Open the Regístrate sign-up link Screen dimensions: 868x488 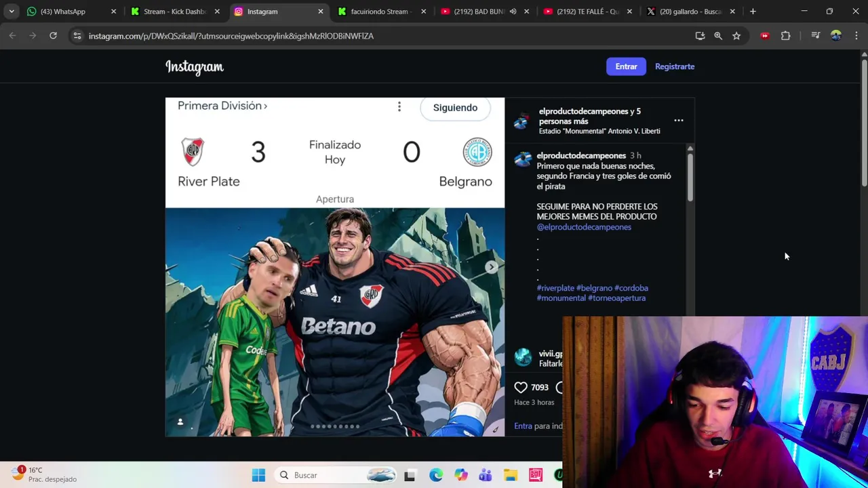675,66
